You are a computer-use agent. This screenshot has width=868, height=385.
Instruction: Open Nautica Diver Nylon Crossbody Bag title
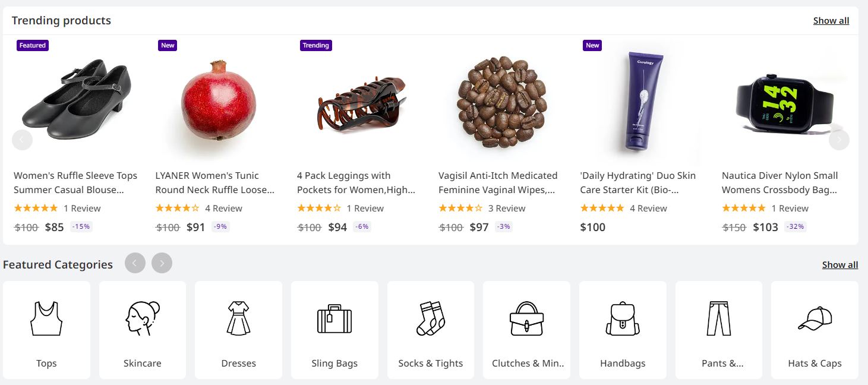pos(779,182)
